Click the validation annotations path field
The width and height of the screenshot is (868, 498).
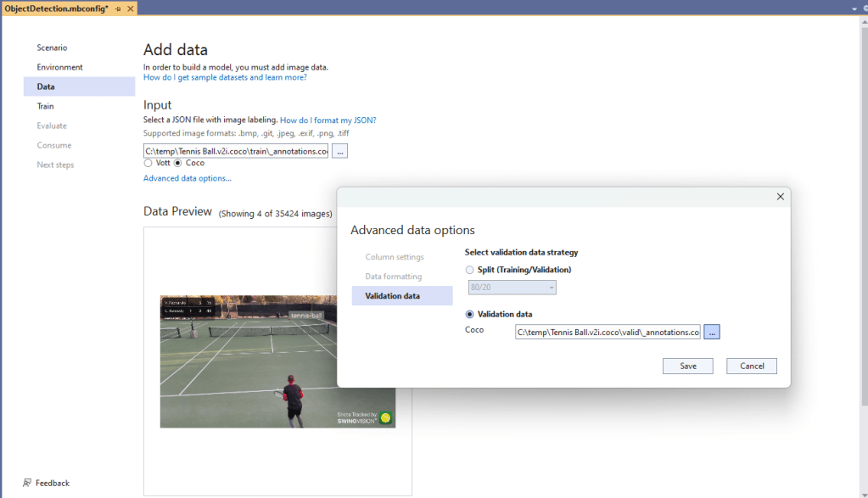coord(608,333)
